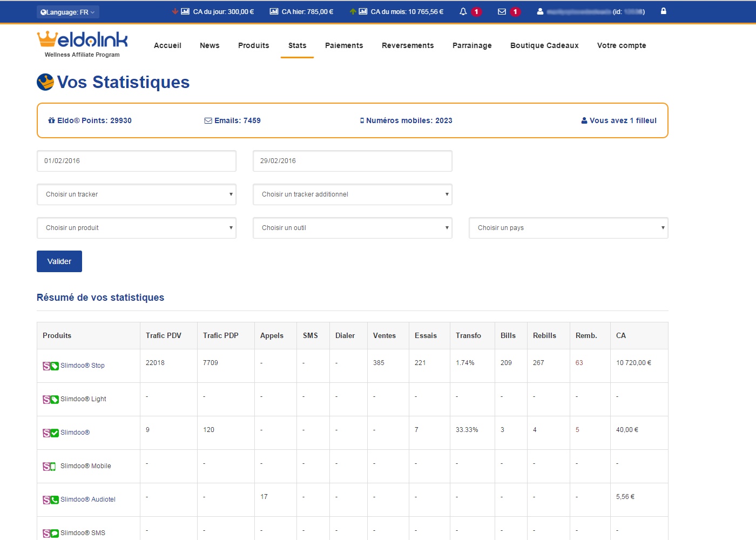
Task: Expand the Choisir un pays dropdown
Action: 569,228
